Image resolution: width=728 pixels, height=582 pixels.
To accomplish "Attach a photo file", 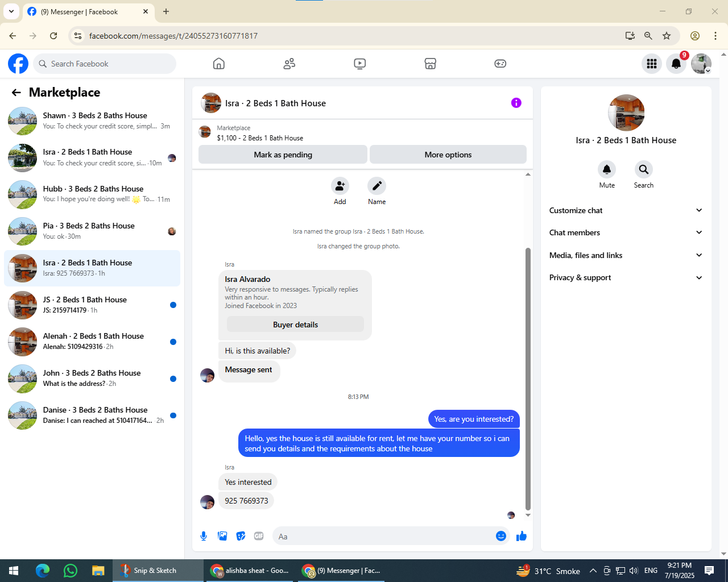I will 222,536.
